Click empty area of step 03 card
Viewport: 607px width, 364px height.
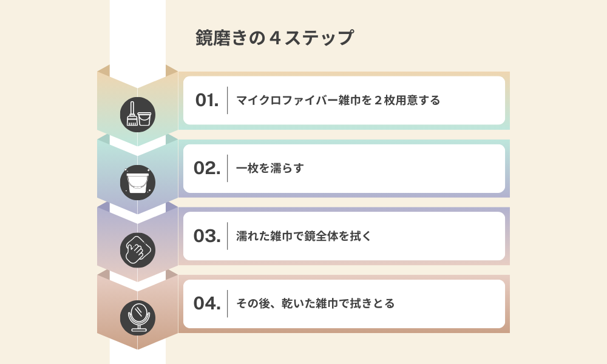click(438, 236)
